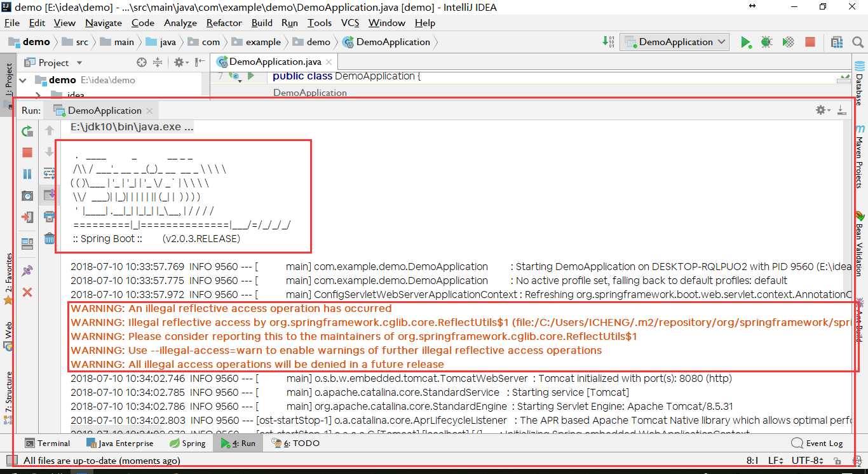Open the 2: Favorites side tab
This screenshot has height=474, width=868.
pos(8,278)
